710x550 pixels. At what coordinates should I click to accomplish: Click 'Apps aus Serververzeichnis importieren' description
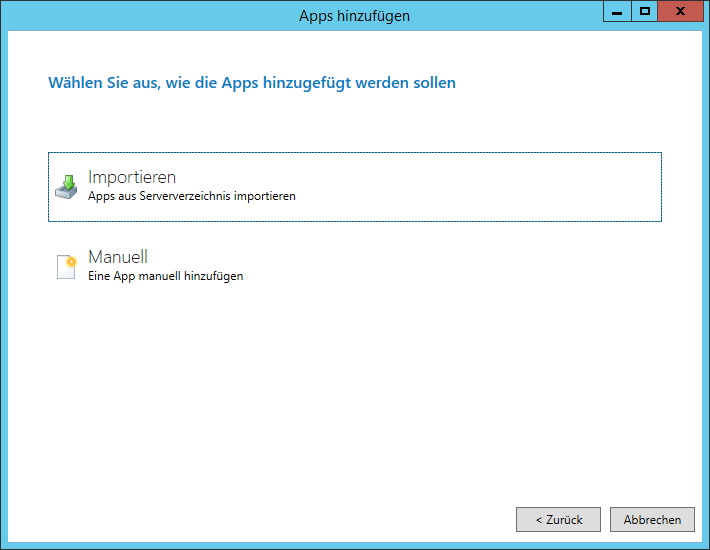(192, 197)
